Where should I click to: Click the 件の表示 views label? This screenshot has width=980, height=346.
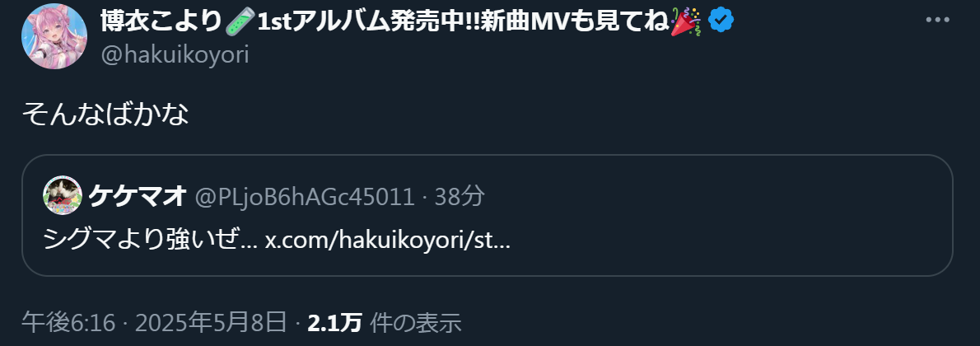click(416, 323)
